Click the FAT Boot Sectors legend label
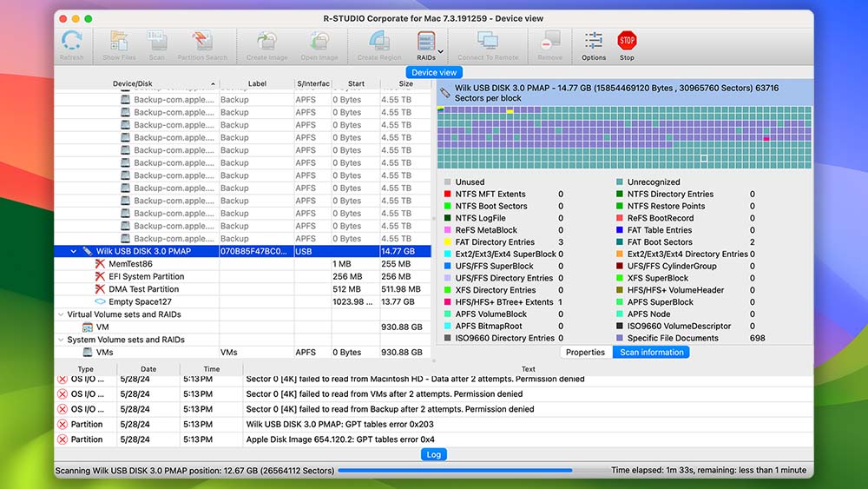The image size is (868, 489). (x=660, y=242)
